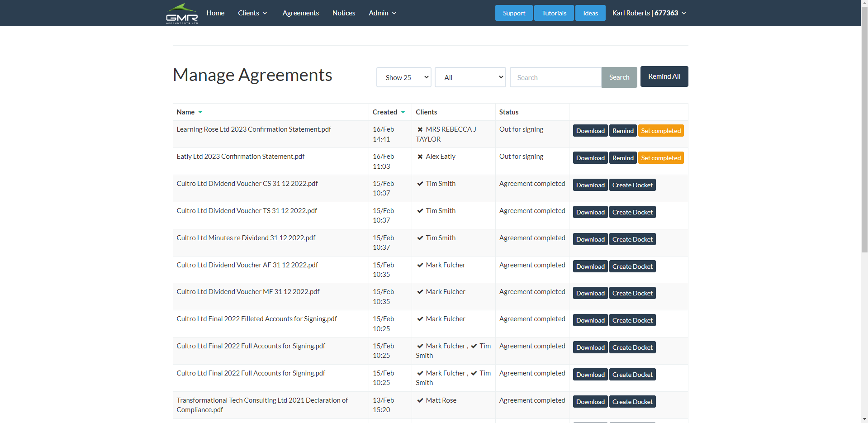Screen dimensions: 868x423
Task: Set Learning Rose Ltd agreement as completed
Action: [x=661, y=131]
